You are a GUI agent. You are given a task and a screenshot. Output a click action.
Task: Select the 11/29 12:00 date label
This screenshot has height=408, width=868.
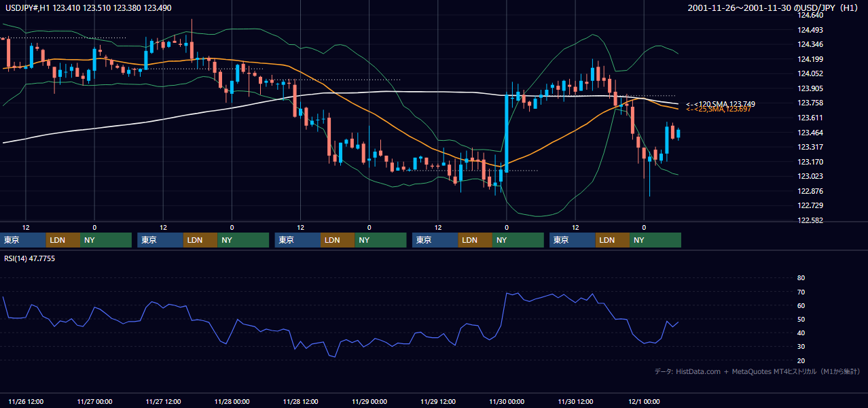click(x=438, y=402)
